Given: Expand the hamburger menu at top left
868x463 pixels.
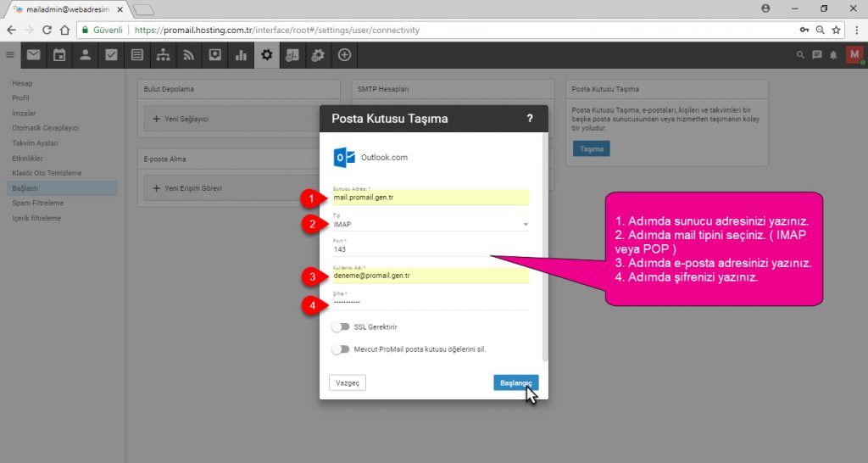Looking at the screenshot, I should click(x=10, y=55).
